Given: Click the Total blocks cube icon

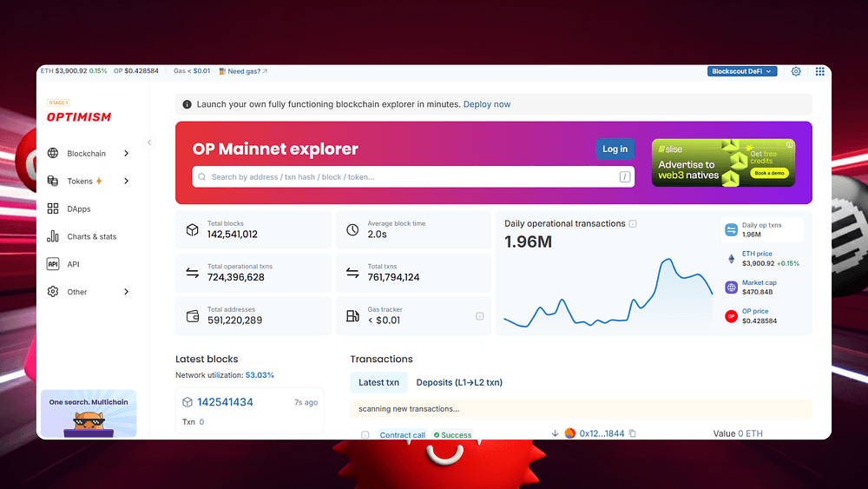Looking at the screenshot, I should [x=192, y=230].
